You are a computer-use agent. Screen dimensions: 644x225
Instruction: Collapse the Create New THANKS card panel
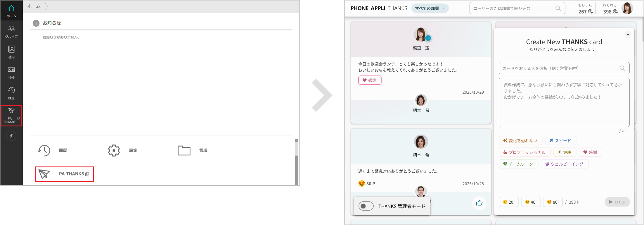click(628, 35)
